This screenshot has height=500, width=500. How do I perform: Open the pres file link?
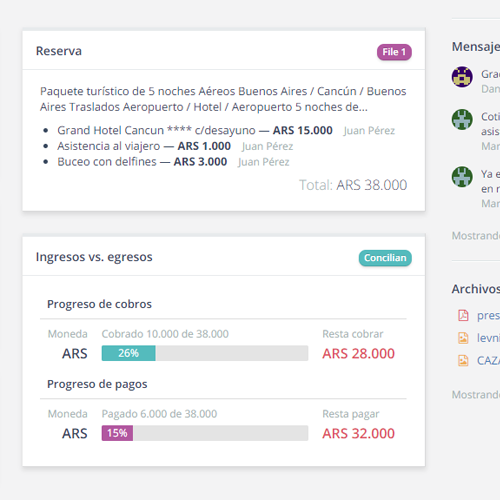(488, 315)
